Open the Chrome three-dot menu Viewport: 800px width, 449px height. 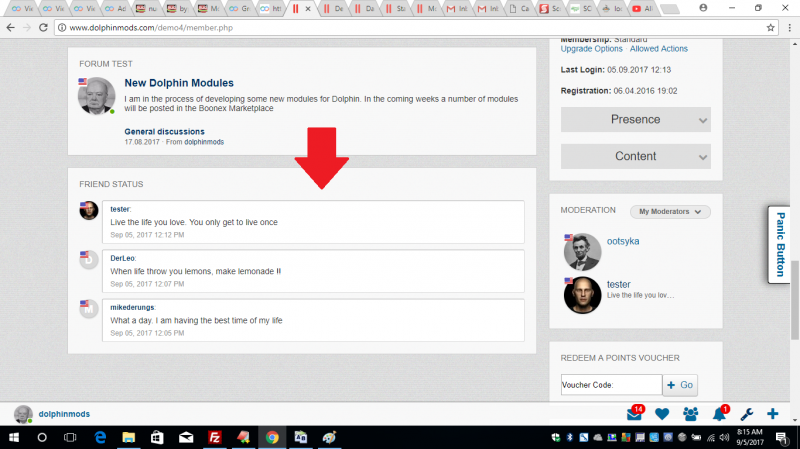[789, 28]
